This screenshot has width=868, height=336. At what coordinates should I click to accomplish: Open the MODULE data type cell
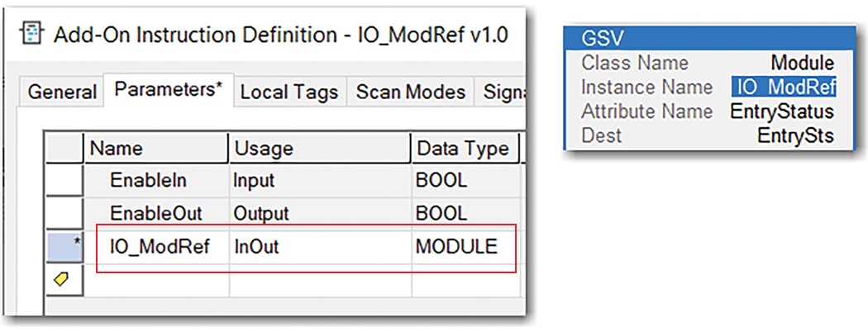[x=456, y=246]
